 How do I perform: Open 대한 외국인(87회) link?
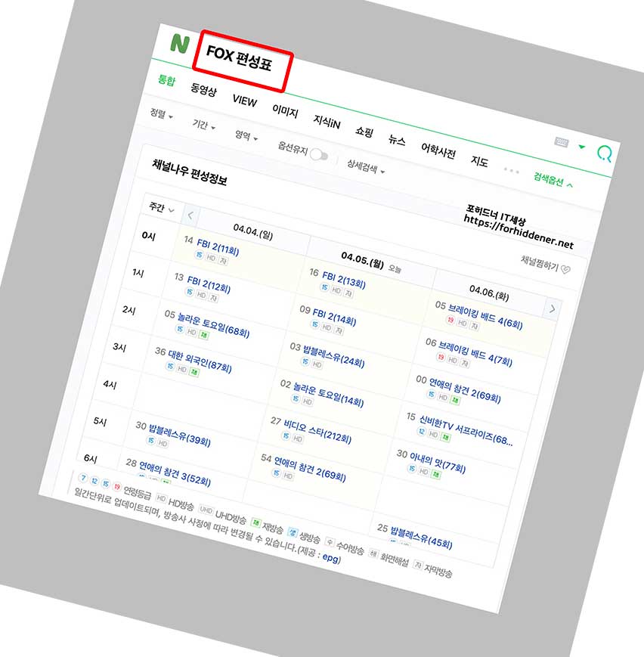tap(200, 361)
